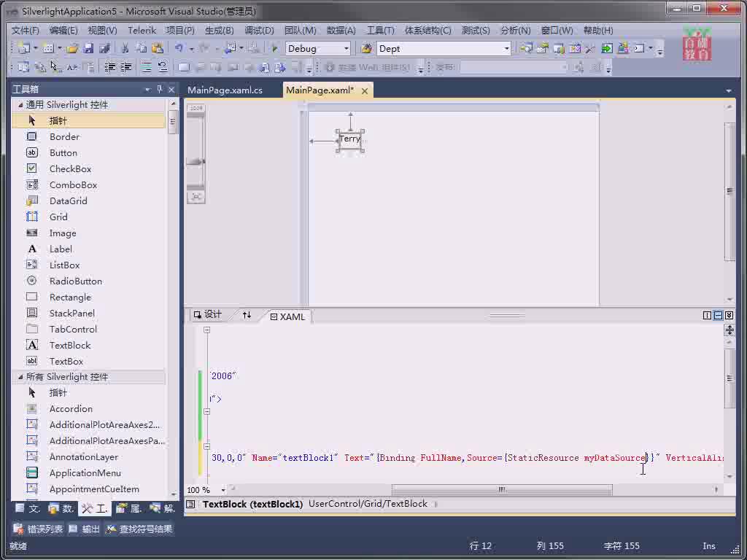
Task: Click the Save All toolbar icon
Action: point(104,48)
